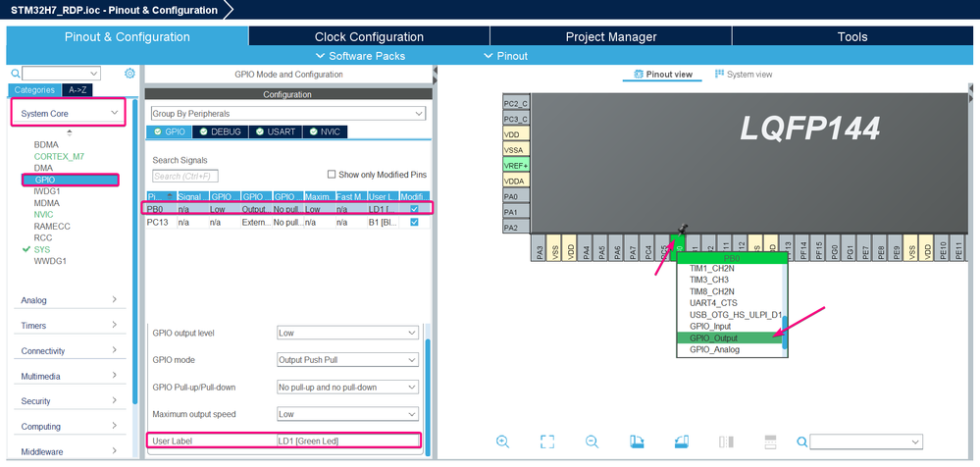
Task: Open Maximum output speed dropdown
Action: point(347,414)
